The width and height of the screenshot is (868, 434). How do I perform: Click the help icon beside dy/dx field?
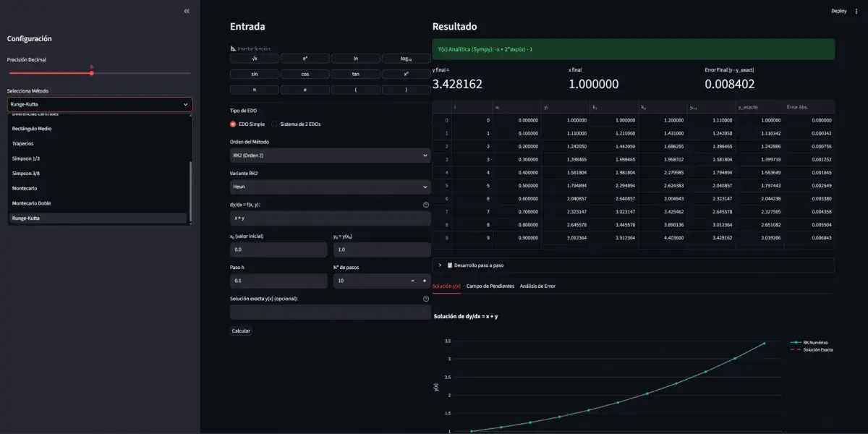click(426, 205)
